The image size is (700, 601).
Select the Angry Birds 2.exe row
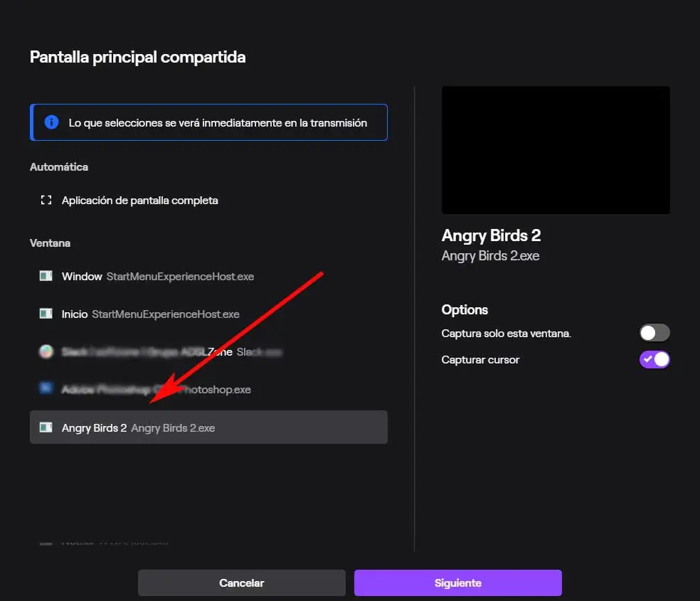[x=208, y=427]
